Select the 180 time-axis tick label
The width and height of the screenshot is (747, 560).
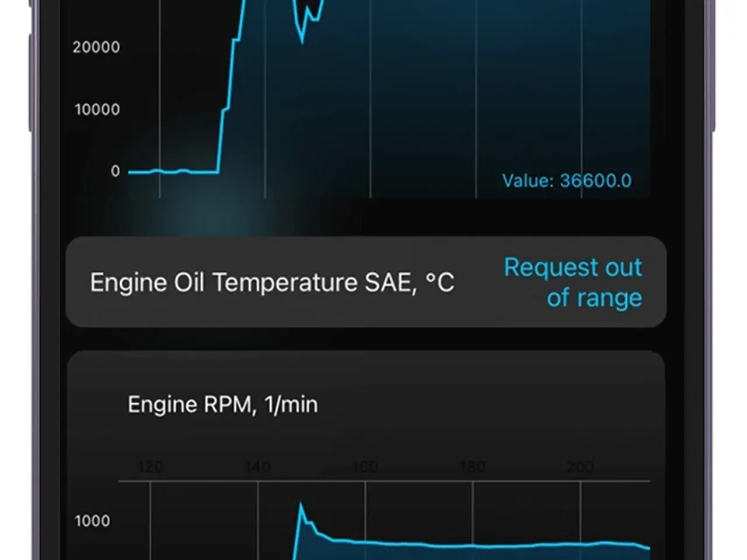click(473, 467)
